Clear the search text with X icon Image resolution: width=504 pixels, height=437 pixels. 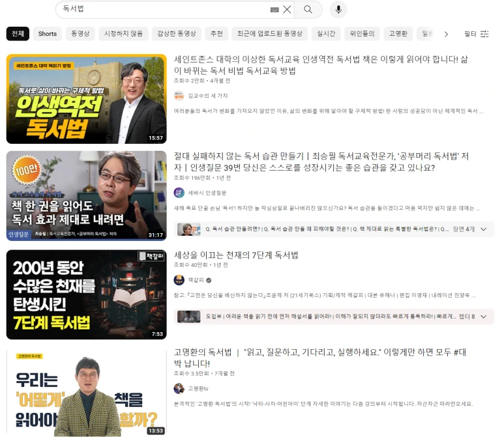click(287, 9)
